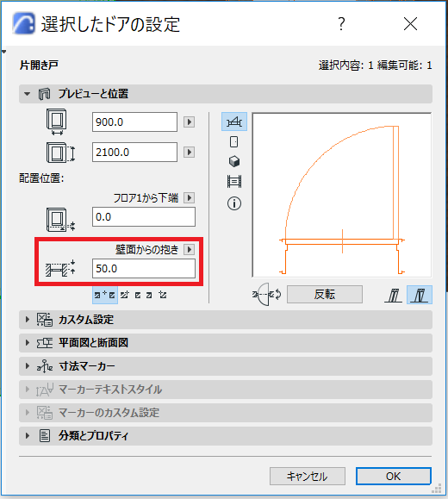Select anchor option with cross at upper left
448x499 pixels.
click(x=163, y=295)
